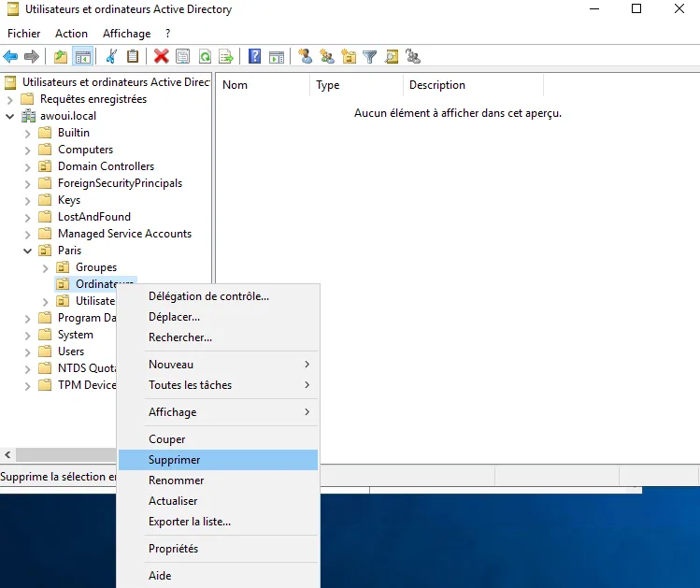This screenshot has width=700, height=588.
Task: Click the awoui.local domain icon
Action: click(x=29, y=116)
